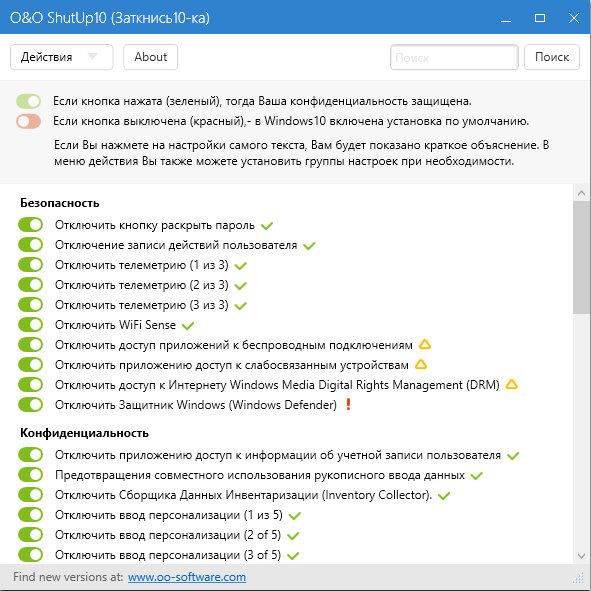This screenshot has height=591, width=591.
Task: Toggle the Отключить WiFi Sense switch
Action: pos(31,325)
